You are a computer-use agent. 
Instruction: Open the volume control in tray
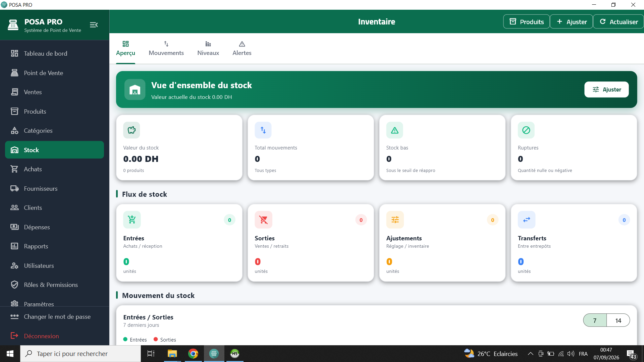pyautogui.click(x=571, y=354)
